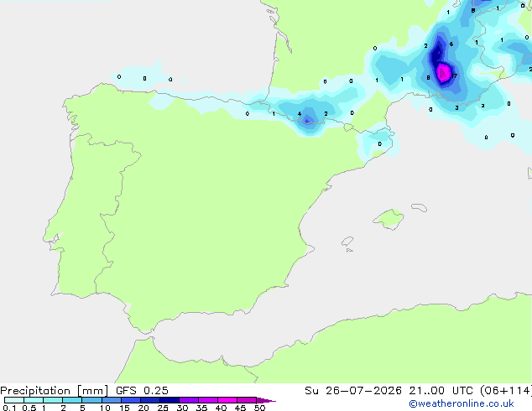Click the 0.1–0.5 mm legend color swatch

point(14,400)
